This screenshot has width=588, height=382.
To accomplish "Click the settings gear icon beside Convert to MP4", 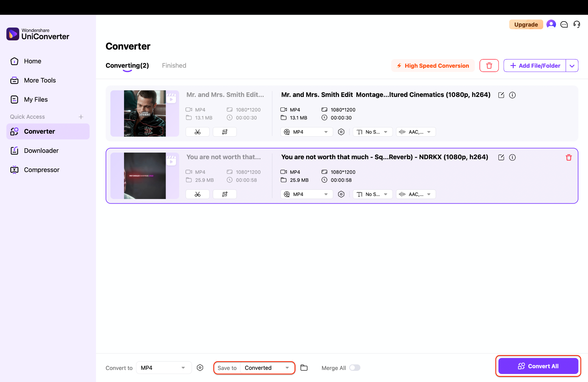I will click(200, 368).
